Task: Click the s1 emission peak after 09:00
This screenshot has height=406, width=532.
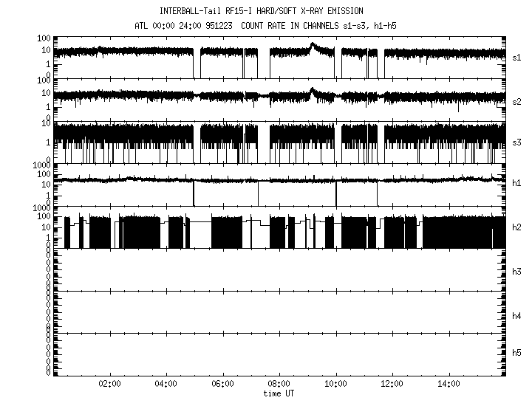Action: pos(313,47)
